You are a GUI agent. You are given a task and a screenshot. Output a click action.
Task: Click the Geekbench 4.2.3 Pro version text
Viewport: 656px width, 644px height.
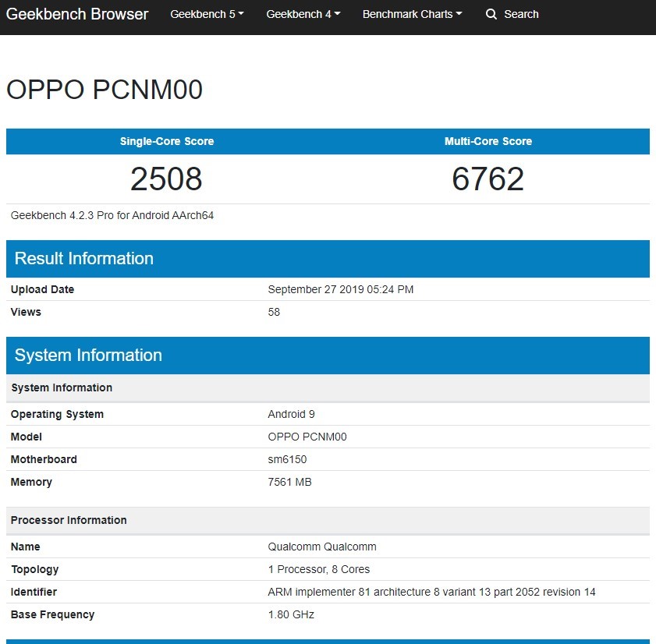point(112,215)
